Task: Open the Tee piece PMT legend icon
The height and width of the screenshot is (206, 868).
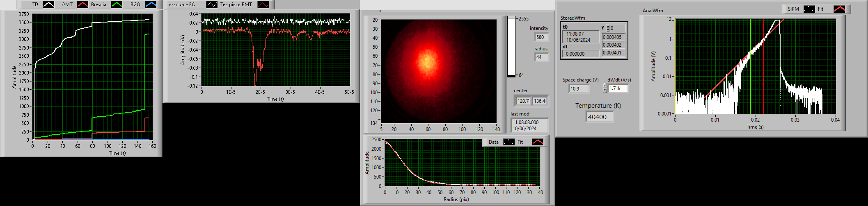Action: (263, 5)
